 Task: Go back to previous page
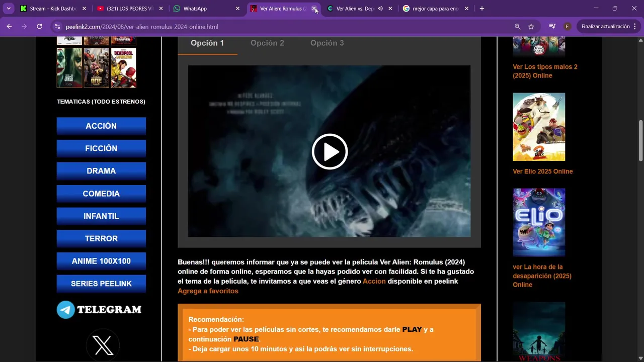tap(9, 27)
